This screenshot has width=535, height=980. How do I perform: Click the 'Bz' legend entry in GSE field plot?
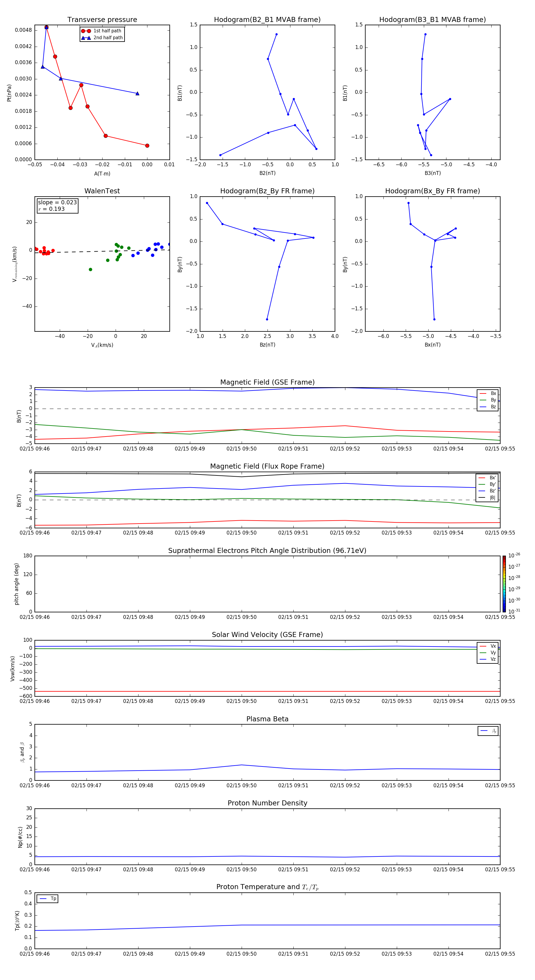488,407
